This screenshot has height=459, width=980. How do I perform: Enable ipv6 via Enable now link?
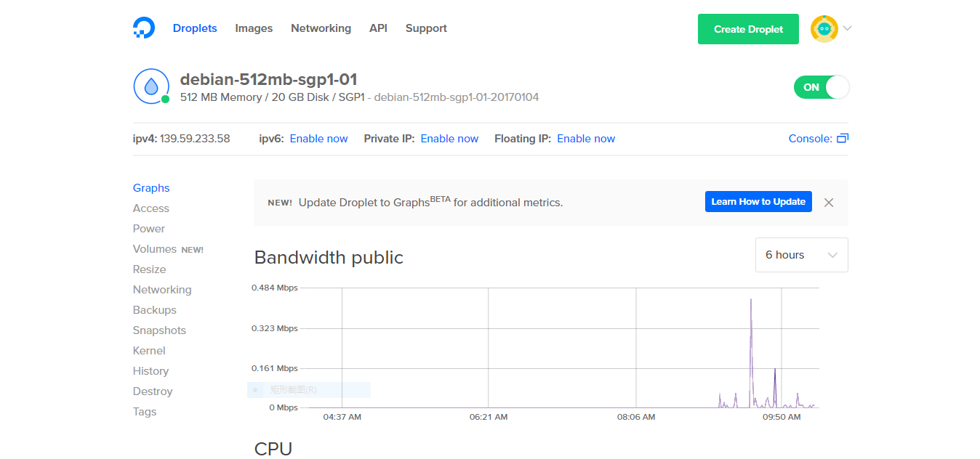tap(318, 139)
